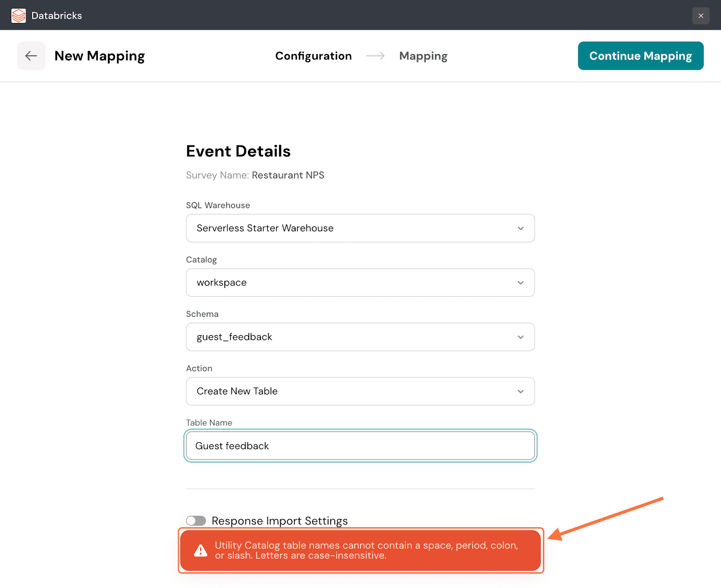This screenshot has width=721, height=588.
Task: Click the warning triangle in the error banner
Action: (201, 551)
